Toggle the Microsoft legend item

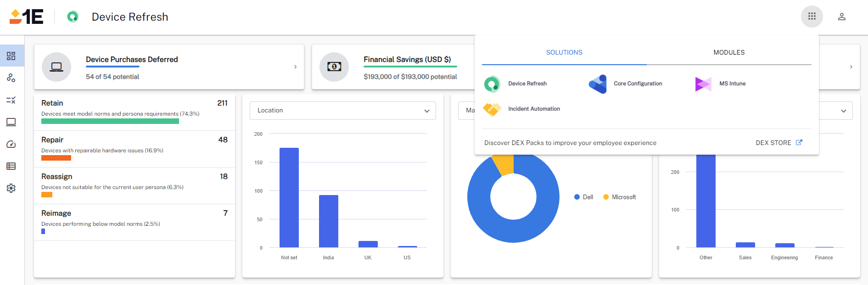[x=620, y=197]
